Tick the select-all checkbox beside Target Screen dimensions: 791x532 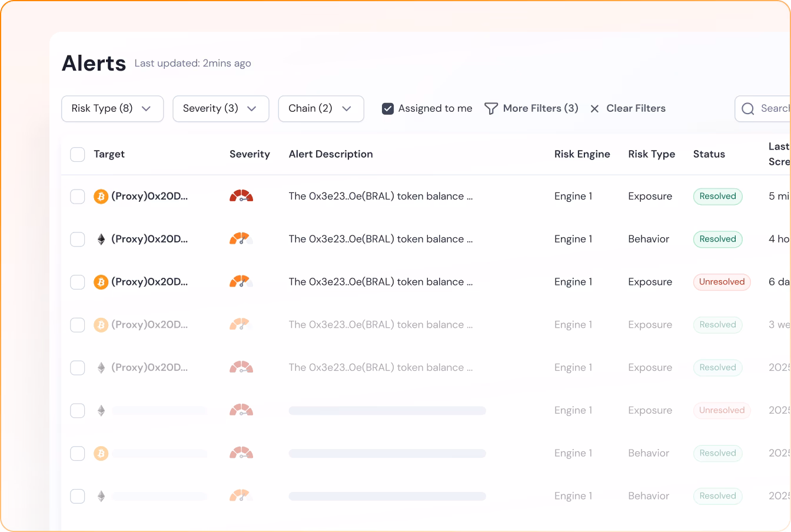[x=78, y=154]
